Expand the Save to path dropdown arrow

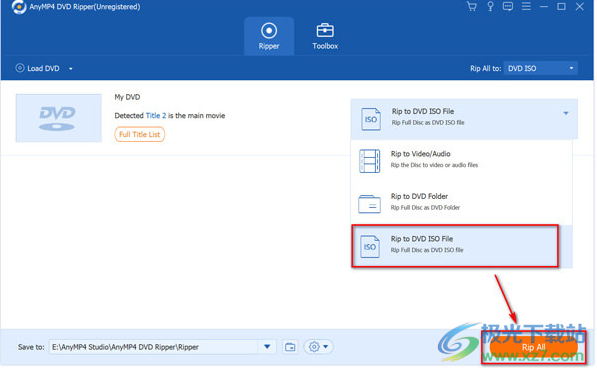(x=267, y=347)
